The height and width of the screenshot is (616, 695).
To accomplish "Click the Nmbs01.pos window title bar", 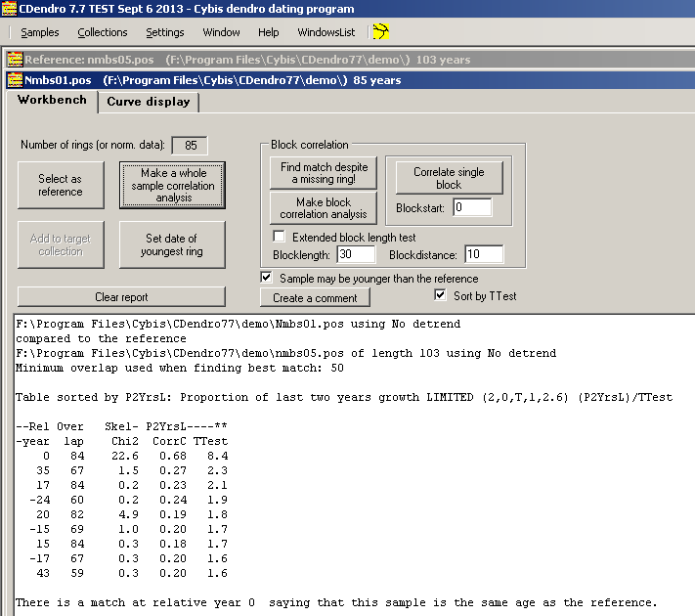I will pyautogui.click(x=350, y=80).
